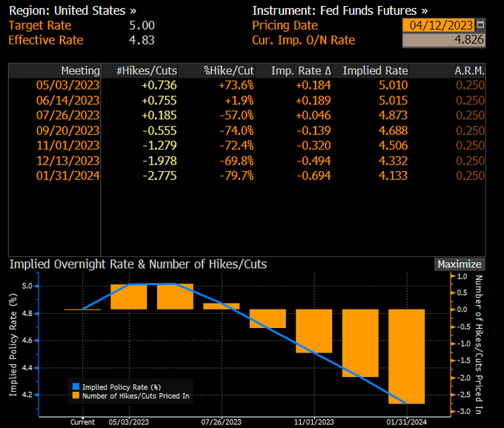
Task: Open the calendar icon beside Pricing Date
Action: pyautogui.click(x=480, y=25)
